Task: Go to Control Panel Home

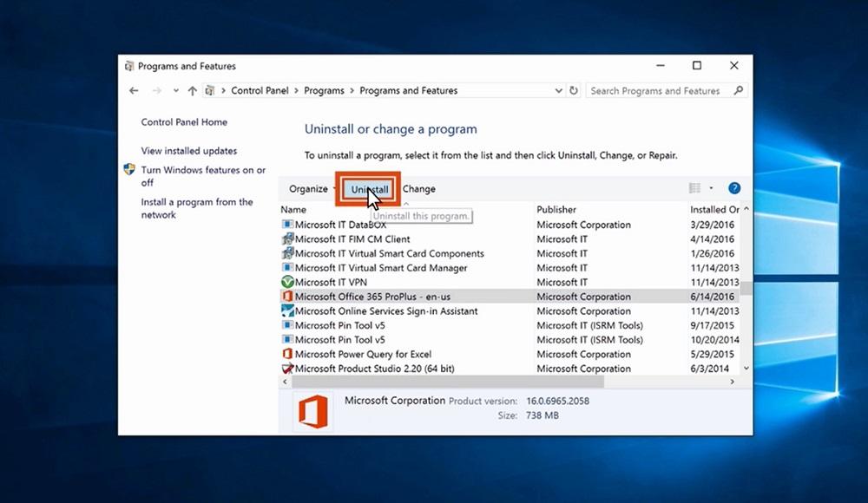Action: (x=184, y=122)
